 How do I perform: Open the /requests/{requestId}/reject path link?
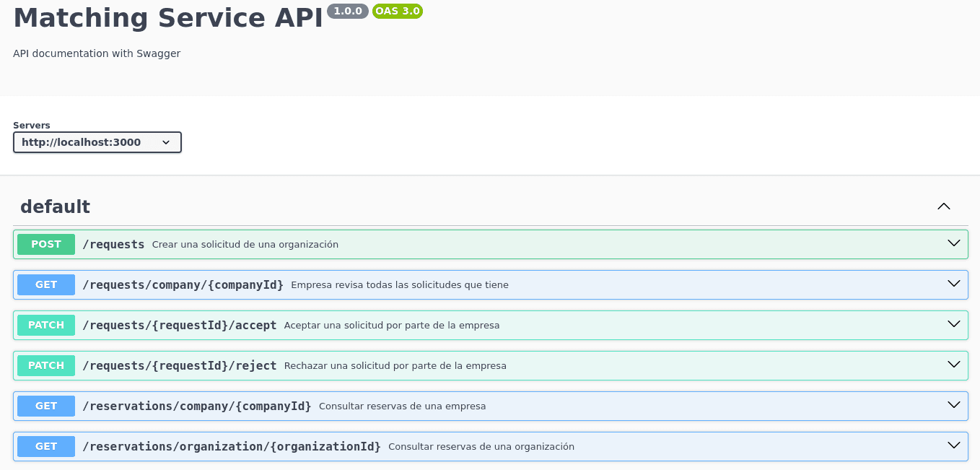click(x=179, y=366)
